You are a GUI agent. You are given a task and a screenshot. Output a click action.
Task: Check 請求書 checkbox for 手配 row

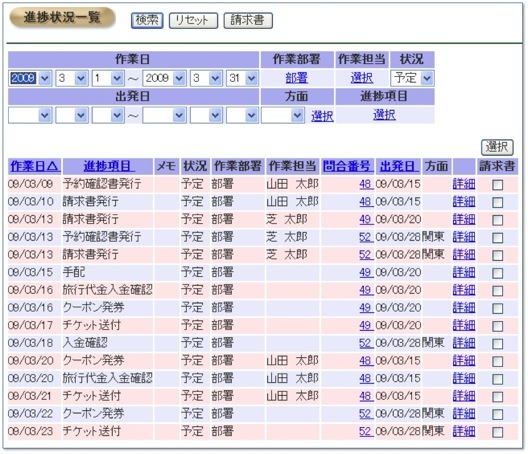497,273
